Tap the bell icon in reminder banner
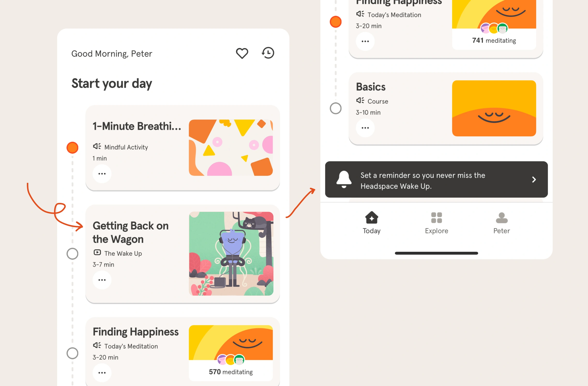 click(x=344, y=179)
